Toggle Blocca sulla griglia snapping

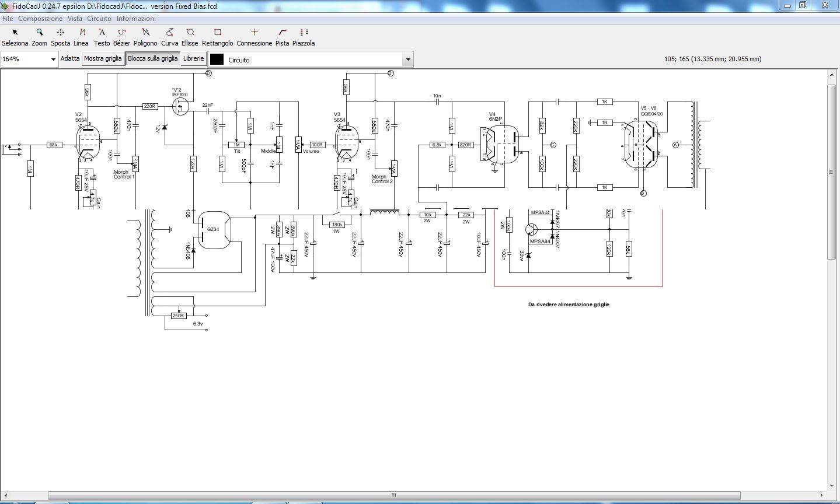click(152, 59)
